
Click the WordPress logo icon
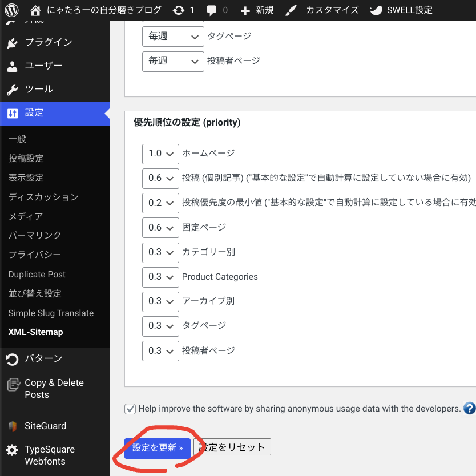12,10
